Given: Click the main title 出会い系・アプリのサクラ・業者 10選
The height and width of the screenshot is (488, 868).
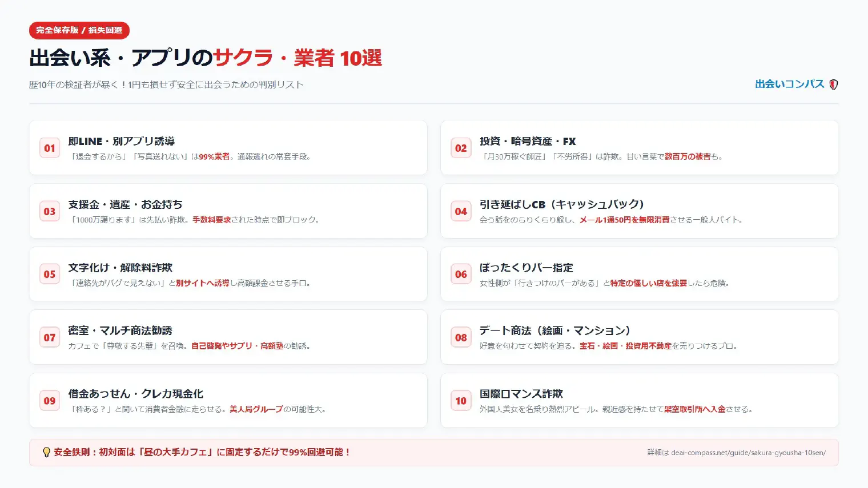Looking at the screenshot, I should [x=206, y=58].
